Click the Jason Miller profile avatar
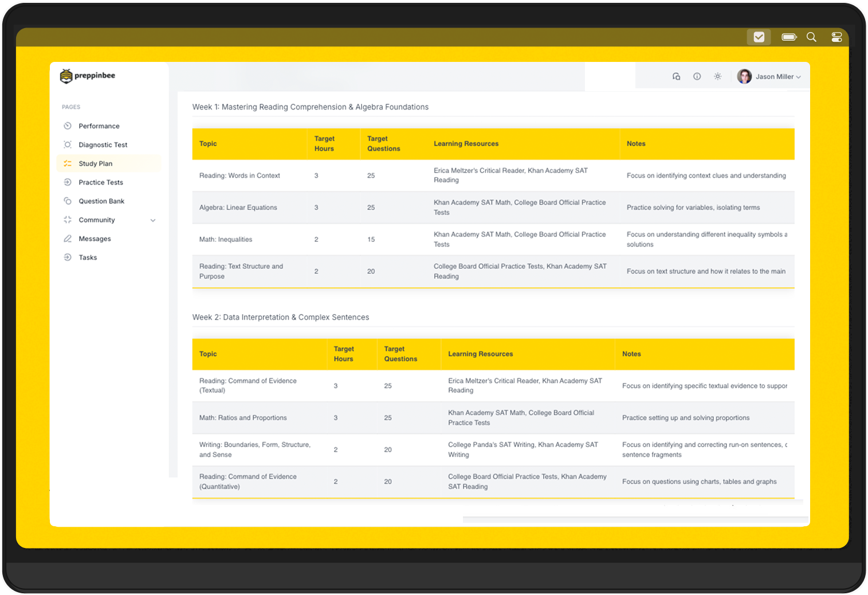This screenshot has height=595, width=868. [x=744, y=76]
